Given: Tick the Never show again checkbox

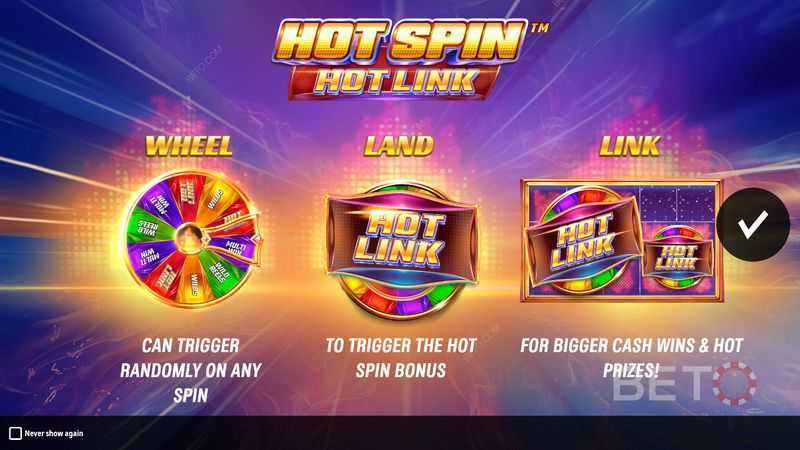Looking at the screenshot, I should (x=15, y=433).
